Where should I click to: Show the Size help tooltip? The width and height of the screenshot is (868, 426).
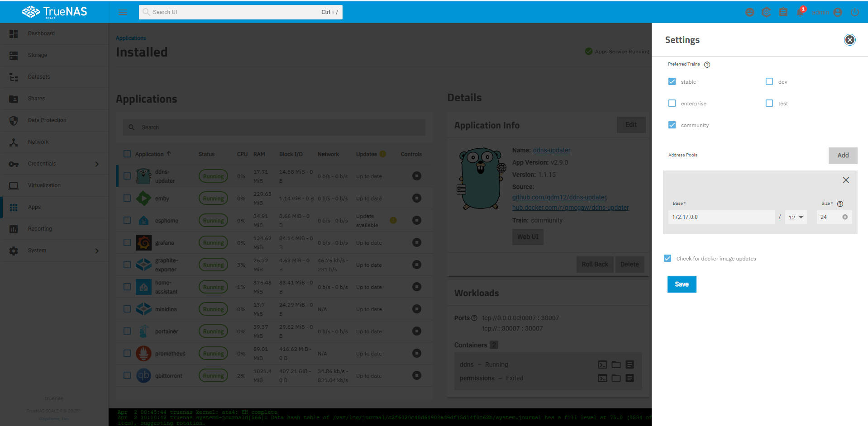click(840, 204)
